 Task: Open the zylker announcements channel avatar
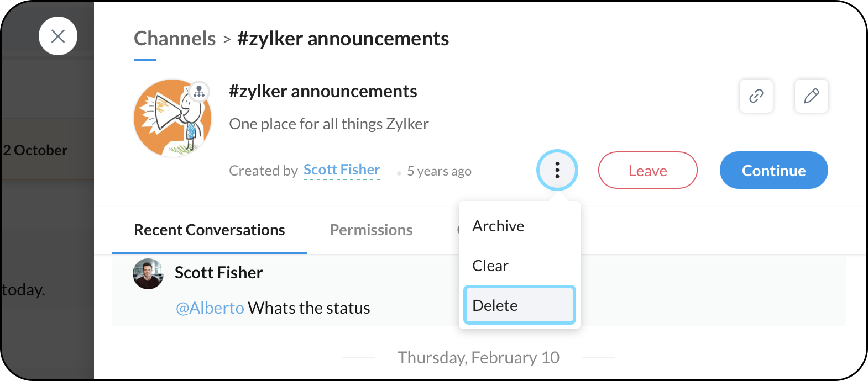click(172, 118)
